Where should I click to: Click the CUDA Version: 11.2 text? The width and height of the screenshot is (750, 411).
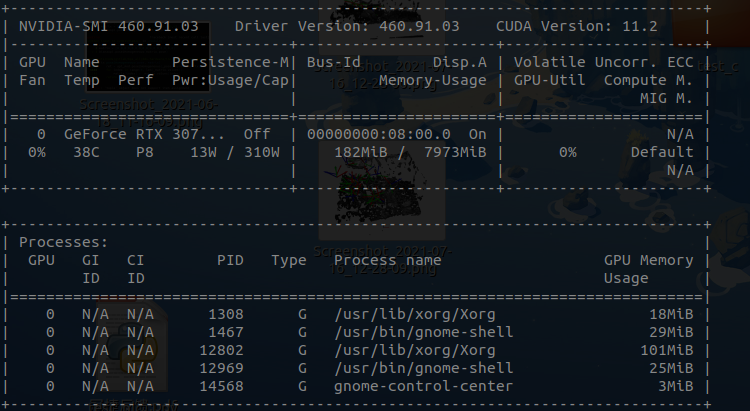(x=576, y=26)
